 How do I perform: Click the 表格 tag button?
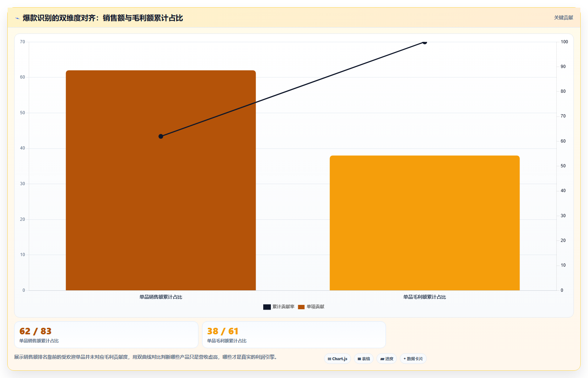[x=364, y=359]
